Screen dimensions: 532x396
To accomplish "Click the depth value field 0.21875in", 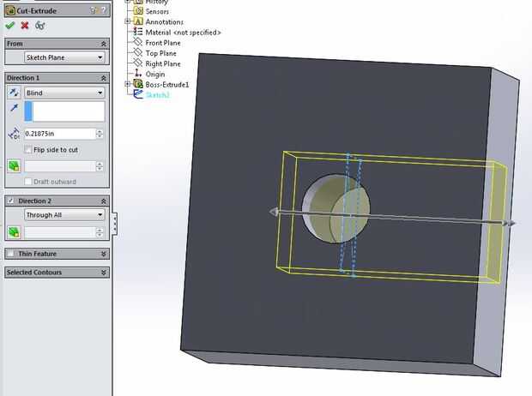I will pyautogui.click(x=60, y=134).
